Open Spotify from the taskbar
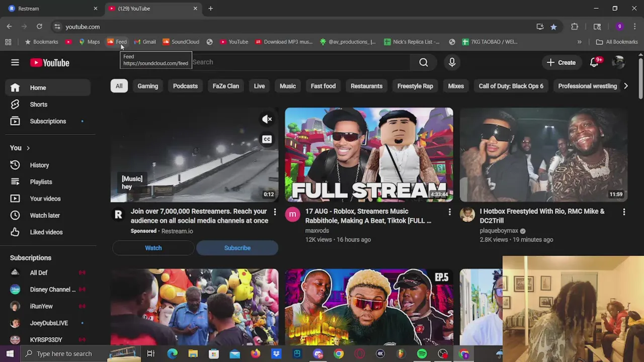Image resolution: width=644 pixels, height=362 pixels. coord(422,354)
